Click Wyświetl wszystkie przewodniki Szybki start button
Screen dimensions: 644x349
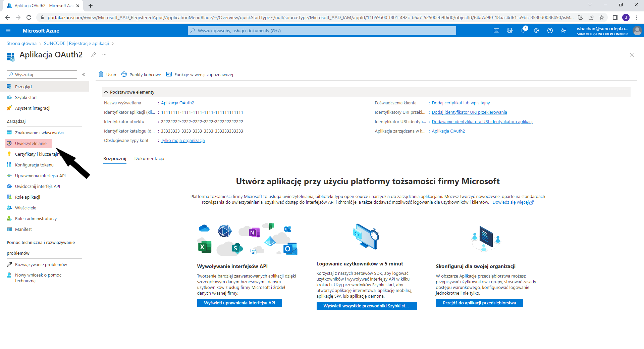(x=367, y=306)
